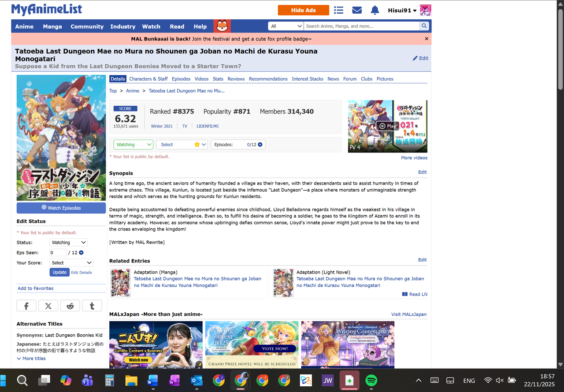Open Spotify from the taskbar
The image size is (564, 392).
point(371,380)
